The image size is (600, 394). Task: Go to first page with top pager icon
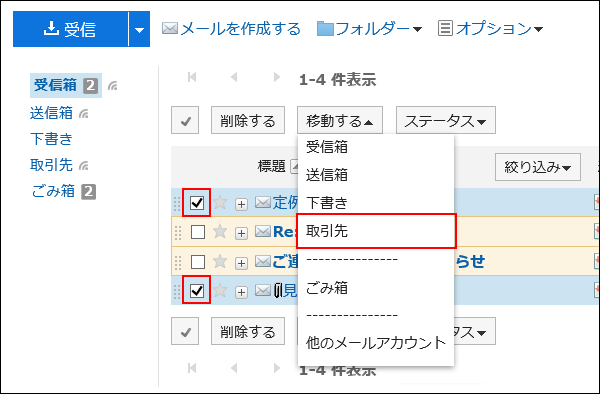192,77
